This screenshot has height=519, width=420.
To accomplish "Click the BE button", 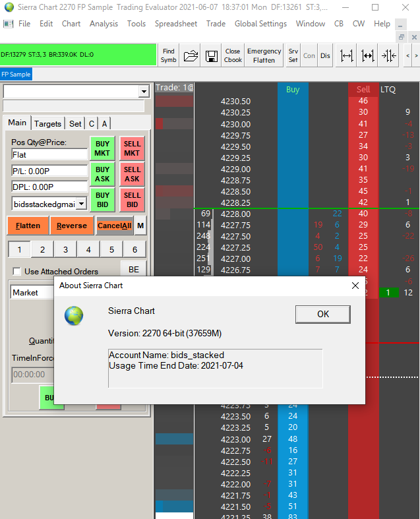I will [134, 270].
